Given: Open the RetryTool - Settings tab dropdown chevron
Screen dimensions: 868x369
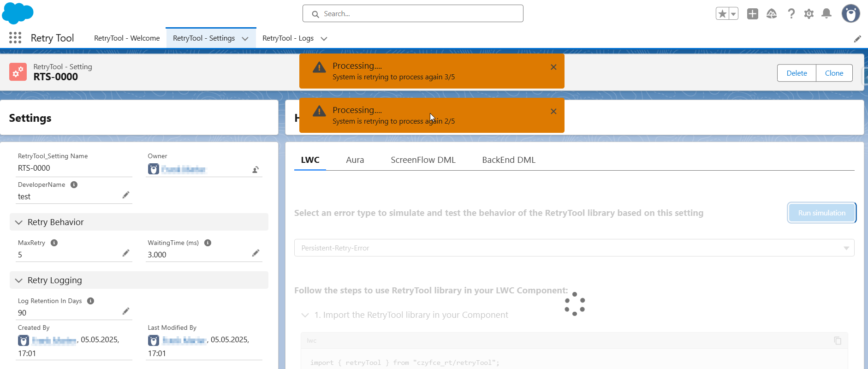Looking at the screenshot, I should point(245,39).
